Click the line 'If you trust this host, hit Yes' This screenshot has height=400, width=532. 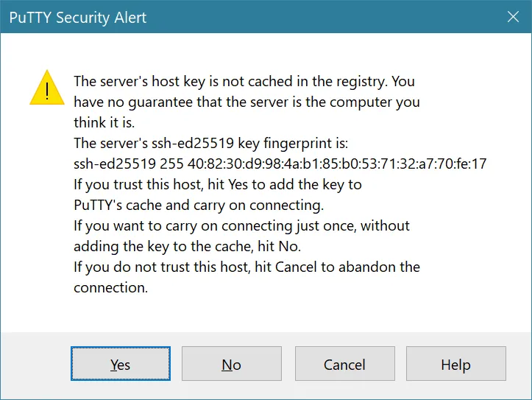point(218,185)
